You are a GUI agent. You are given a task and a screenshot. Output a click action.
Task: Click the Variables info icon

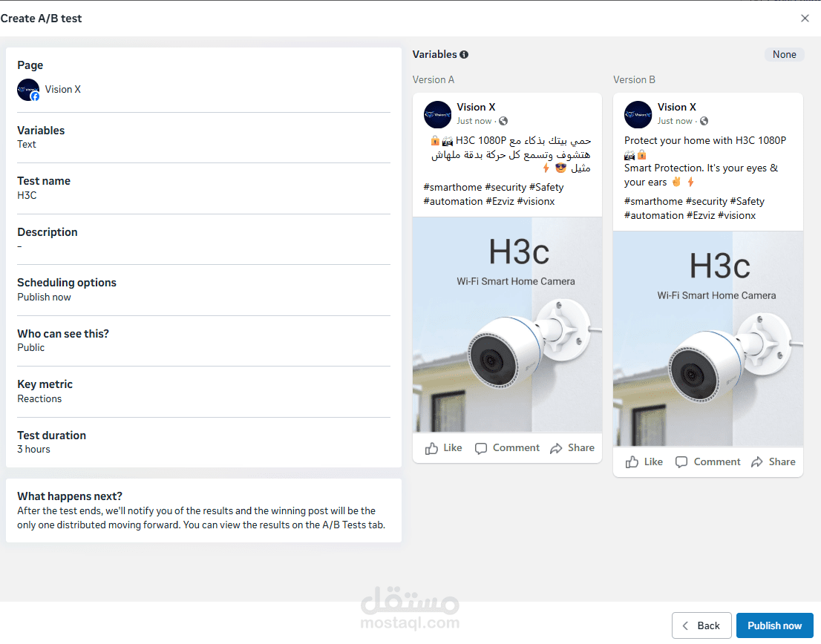pyautogui.click(x=464, y=54)
